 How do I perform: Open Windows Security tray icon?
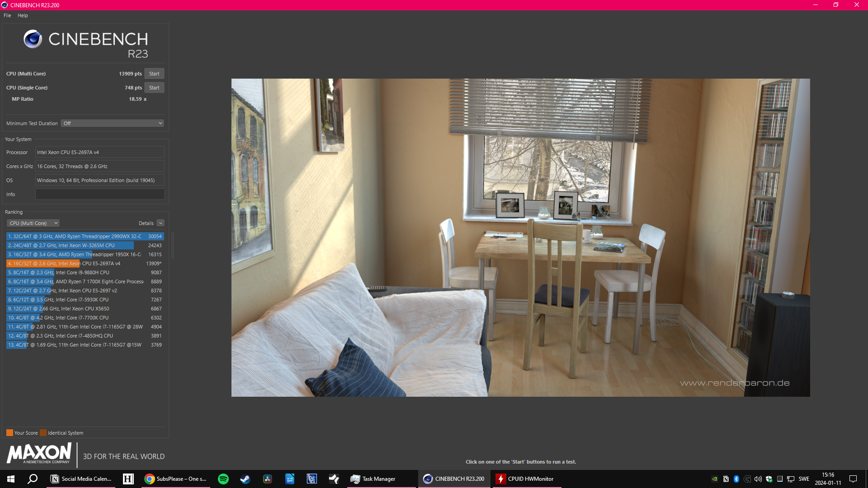coord(769,479)
